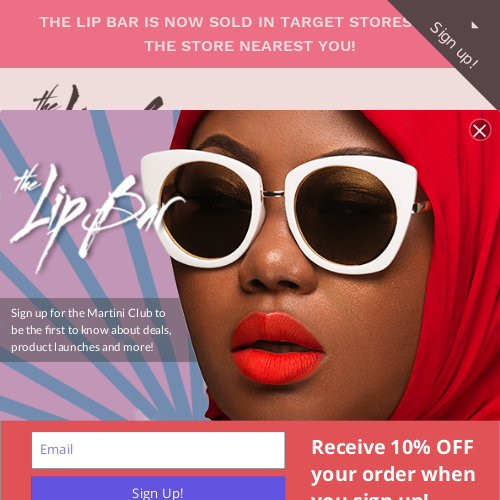Screen dimensions: 500x500
Task: Click the left sunglasses lens
Action: click(206, 210)
